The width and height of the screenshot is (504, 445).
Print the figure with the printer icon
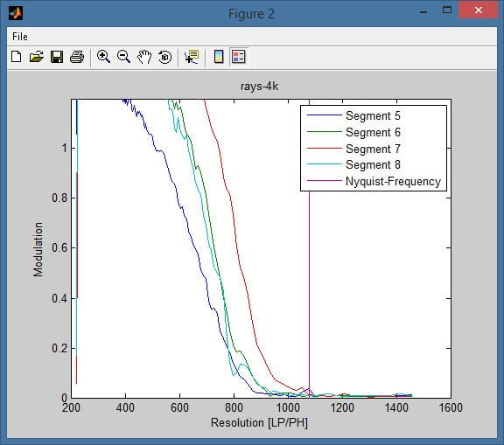tap(77, 57)
